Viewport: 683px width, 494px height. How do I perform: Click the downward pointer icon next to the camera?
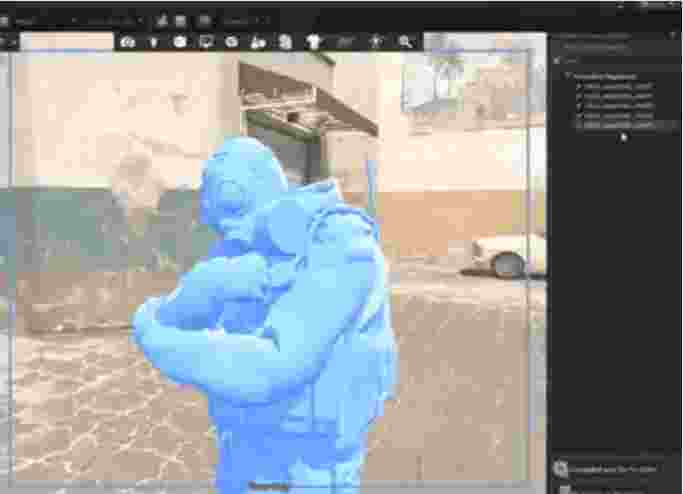[x=153, y=42]
